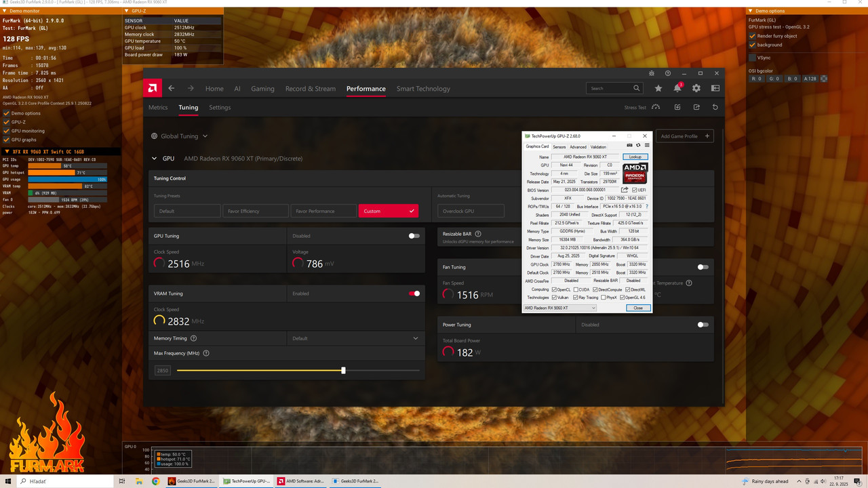Image resolution: width=868 pixels, height=488 pixels.
Task: Uncheck GPU monitoring in Demo monitor
Action: 6,131
